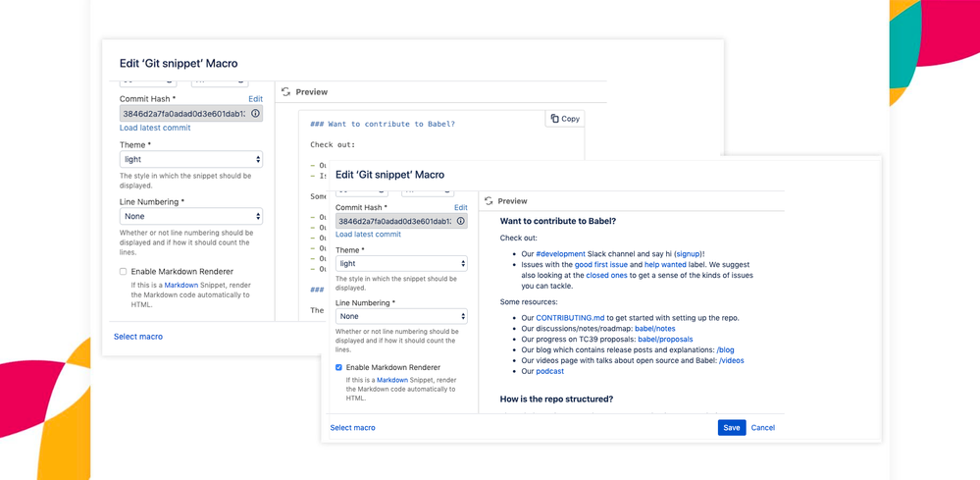Click the heading 'How is the repo structured?'

coord(556,399)
